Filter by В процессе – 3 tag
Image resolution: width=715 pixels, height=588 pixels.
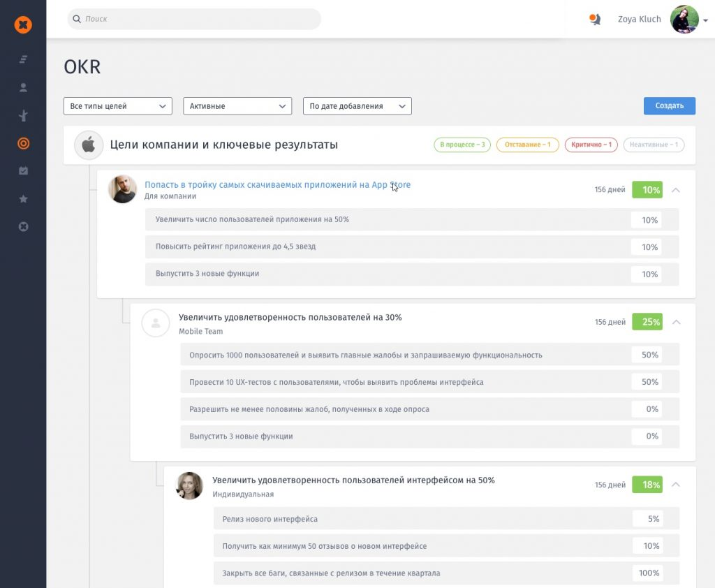click(462, 145)
